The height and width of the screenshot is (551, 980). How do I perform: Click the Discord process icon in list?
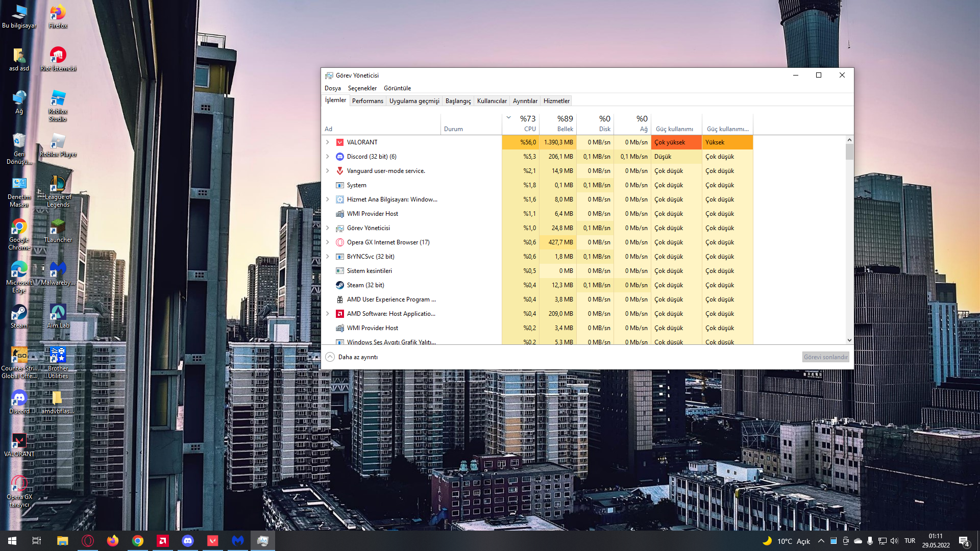click(x=340, y=157)
